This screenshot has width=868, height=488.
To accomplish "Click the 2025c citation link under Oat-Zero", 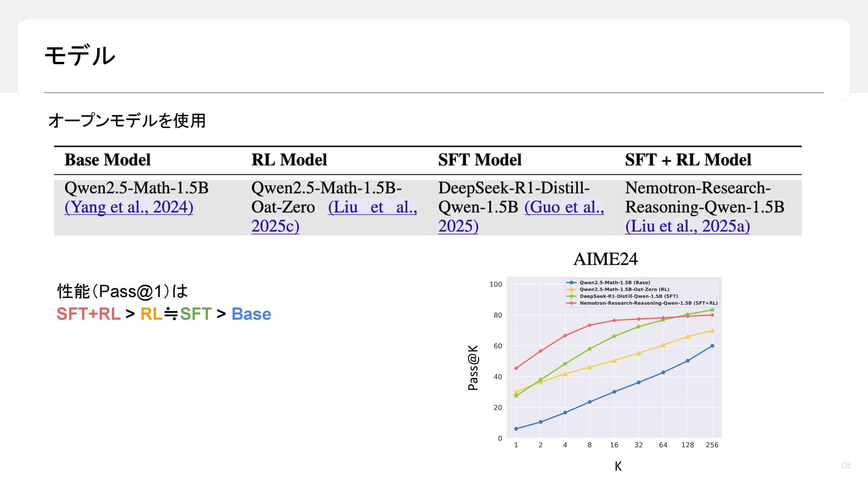I will click(275, 226).
